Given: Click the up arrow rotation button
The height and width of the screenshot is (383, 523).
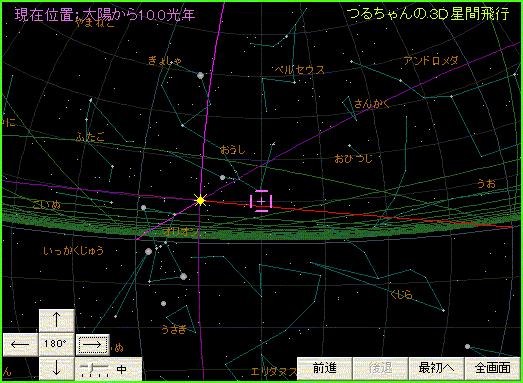Looking at the screenshot, I should [x=56, y=321].
